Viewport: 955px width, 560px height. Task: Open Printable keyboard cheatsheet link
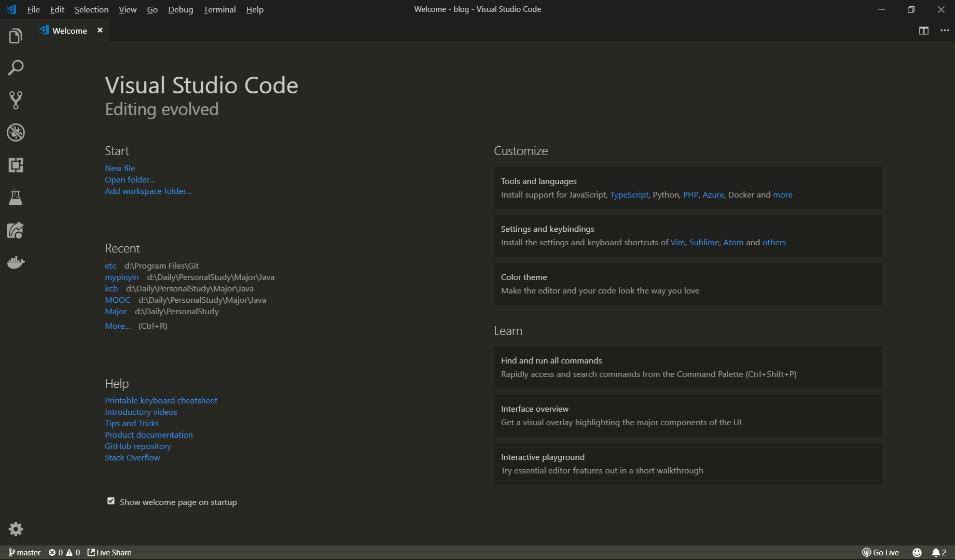[161, 400]
